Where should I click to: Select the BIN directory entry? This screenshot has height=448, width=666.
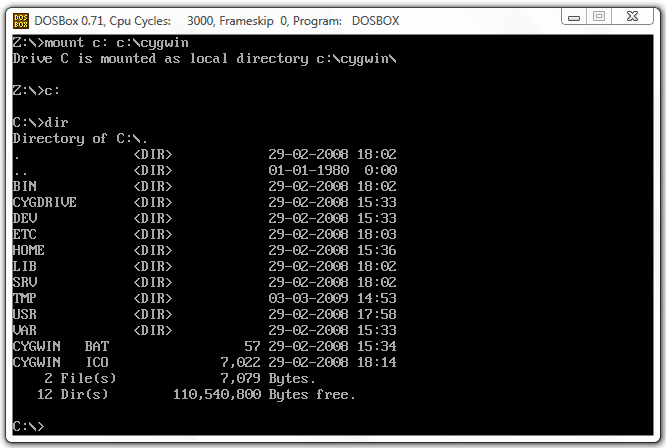coord(204,186)
